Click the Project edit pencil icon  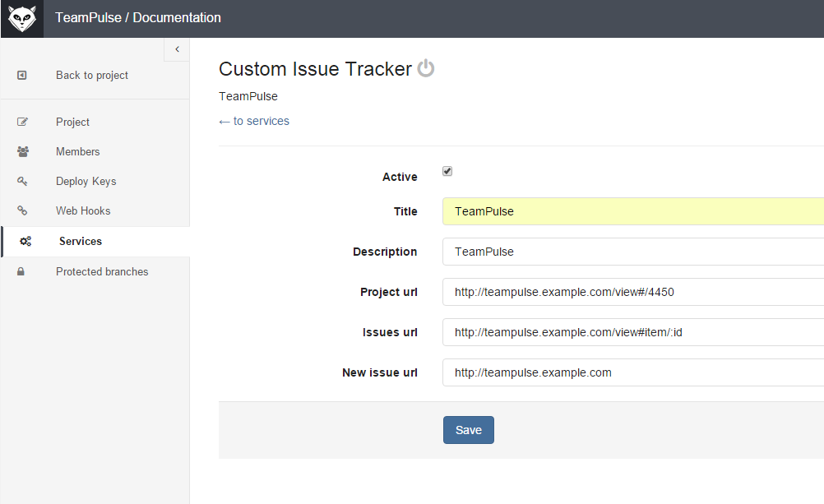pyautogui.click(x=22, y=122)
